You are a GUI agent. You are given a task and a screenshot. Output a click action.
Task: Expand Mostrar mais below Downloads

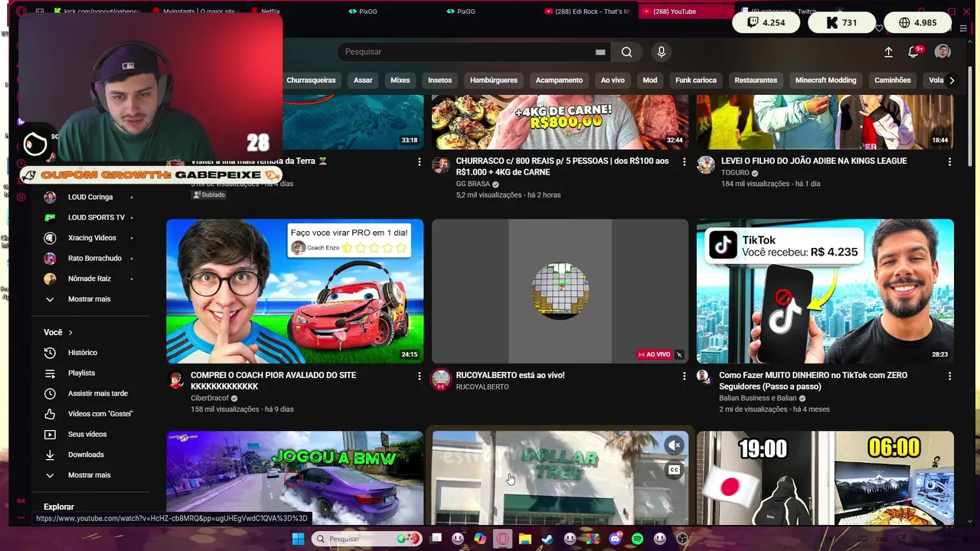pyautogui.click(x=90, y=475)
